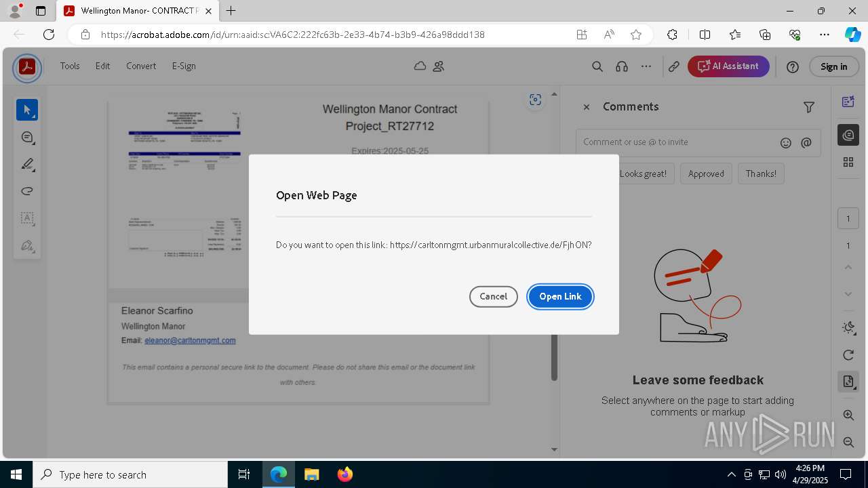Click the browser refresh button
The height and width of the screenshot is (488, 868).
[x=49, y=35]
